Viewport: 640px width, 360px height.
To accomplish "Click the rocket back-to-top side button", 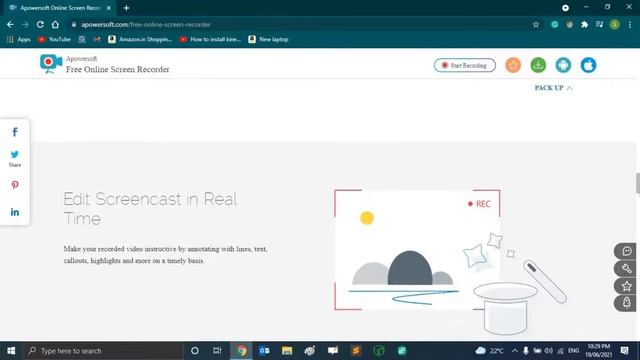I will pyautogui.click(x=626, y=303).
